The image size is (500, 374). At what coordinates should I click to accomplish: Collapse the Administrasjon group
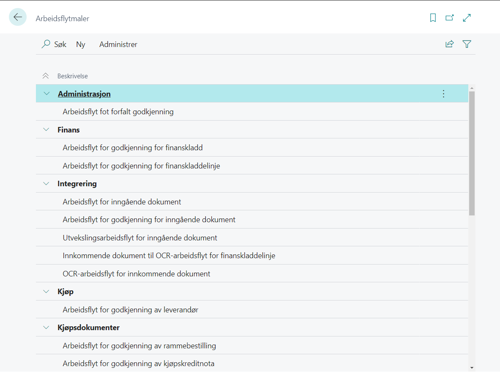[46, 94]
